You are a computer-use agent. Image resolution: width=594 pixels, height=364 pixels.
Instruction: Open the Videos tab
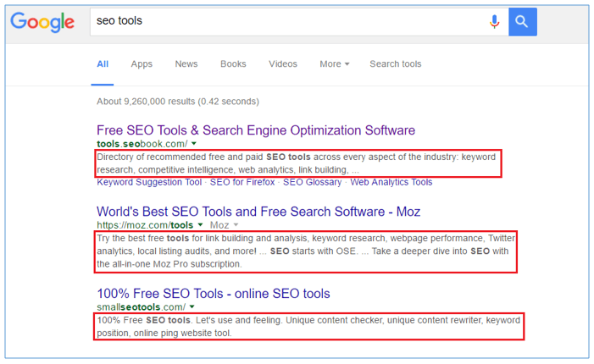[283, 64]
